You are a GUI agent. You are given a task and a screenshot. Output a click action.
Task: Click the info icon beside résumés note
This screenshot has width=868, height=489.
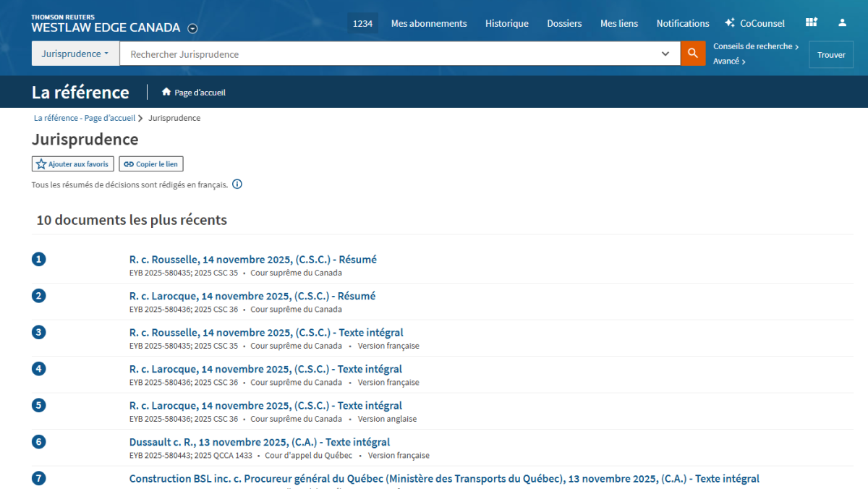[237, 184]
